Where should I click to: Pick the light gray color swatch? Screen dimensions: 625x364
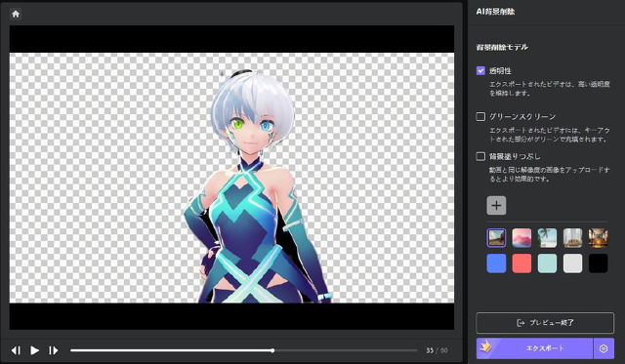point(573,263)
